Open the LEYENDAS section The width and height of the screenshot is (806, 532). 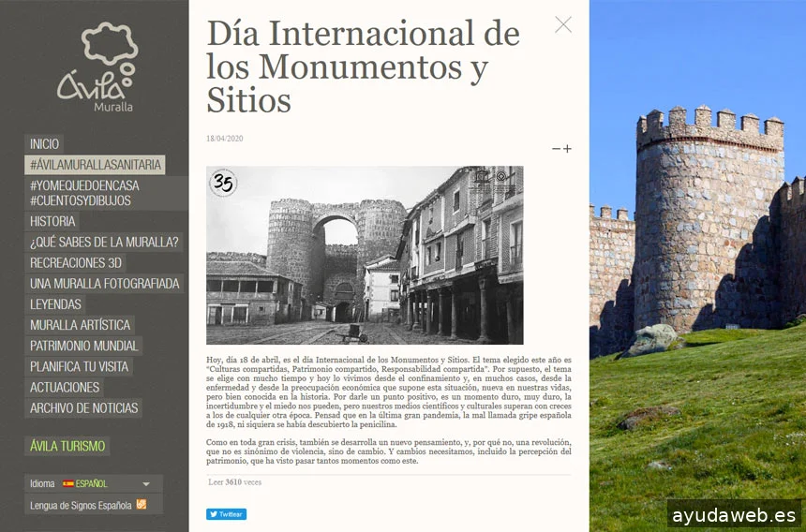(x=55, y=304)
